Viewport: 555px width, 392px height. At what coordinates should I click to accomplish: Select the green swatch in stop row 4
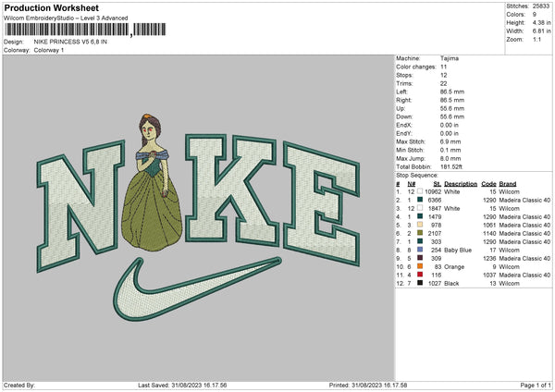tap(420, 216)
